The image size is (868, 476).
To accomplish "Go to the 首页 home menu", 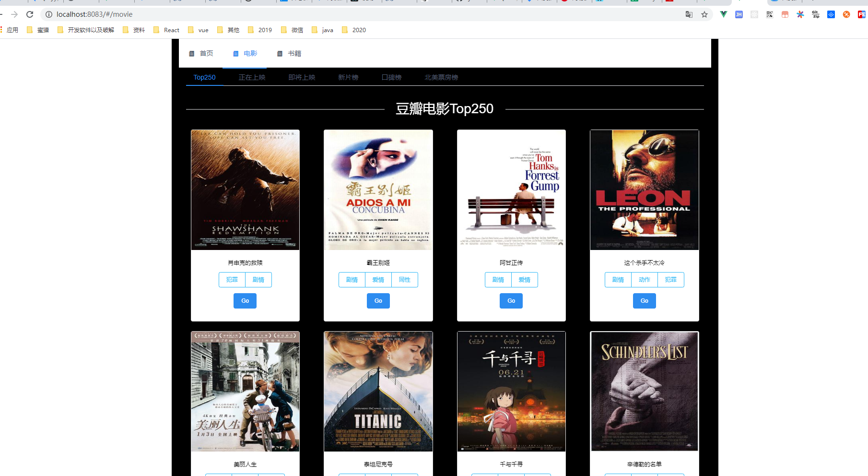I will [201, 54].
